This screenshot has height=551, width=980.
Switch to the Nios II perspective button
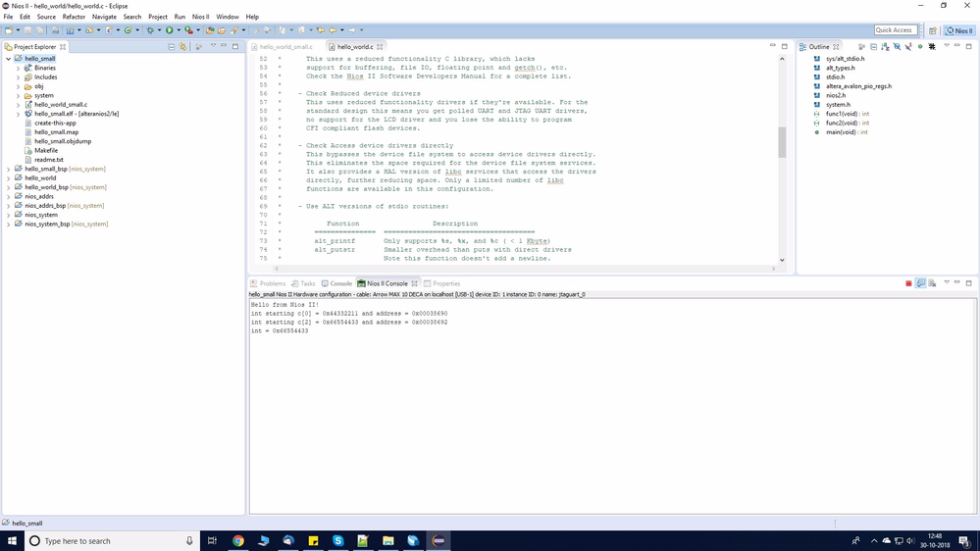(959, 30)
